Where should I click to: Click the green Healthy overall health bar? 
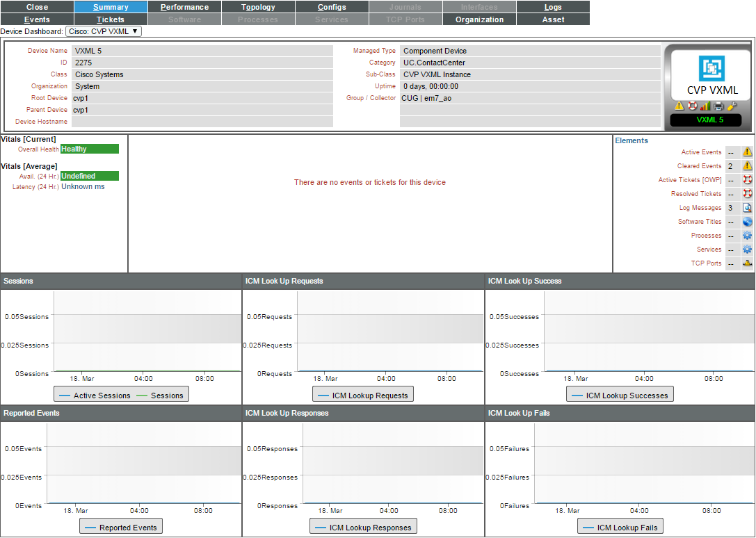coord(90,149)
